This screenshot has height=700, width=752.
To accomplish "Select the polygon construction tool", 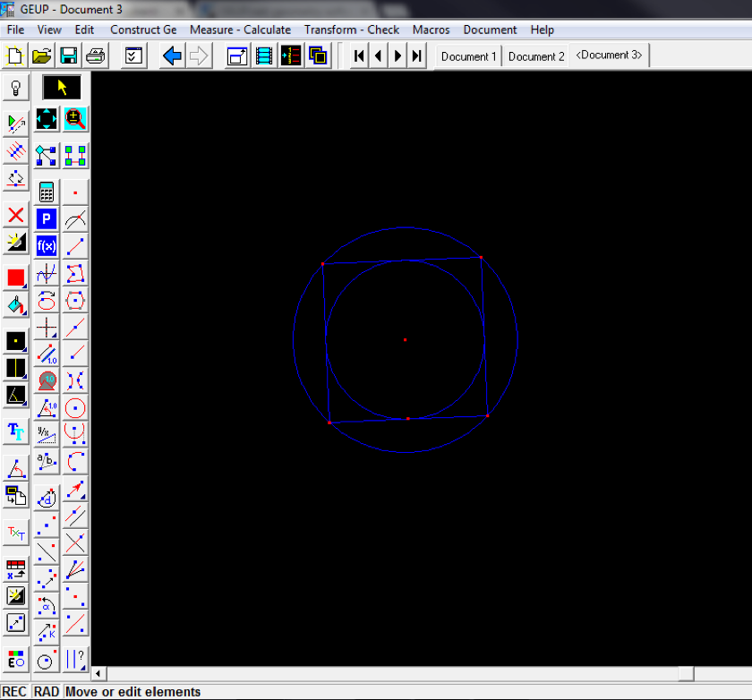I will pyautogui.click(x=76, y=273).
